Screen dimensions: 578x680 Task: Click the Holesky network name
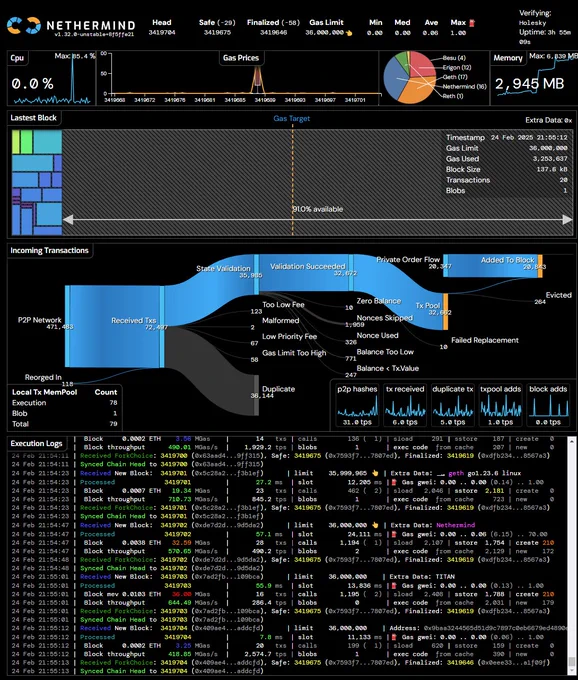(532, 23)
